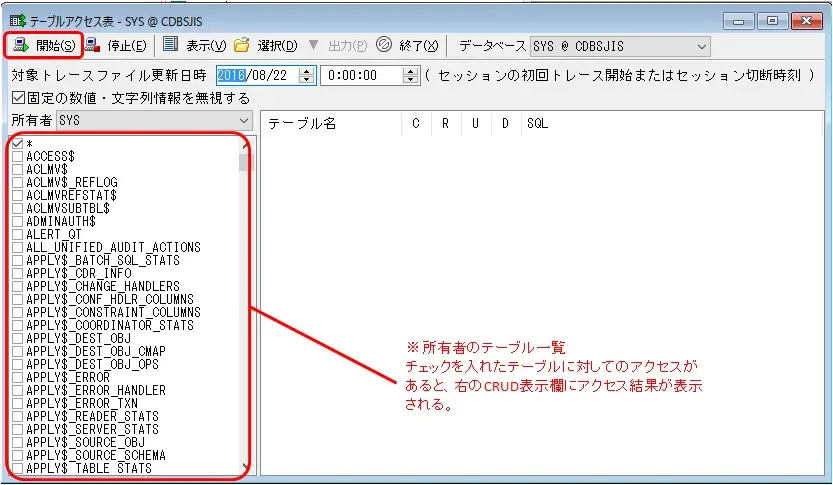Click the date field spinner arrows
The height and width of the screenshot is (485, 833).
[308, 75]
